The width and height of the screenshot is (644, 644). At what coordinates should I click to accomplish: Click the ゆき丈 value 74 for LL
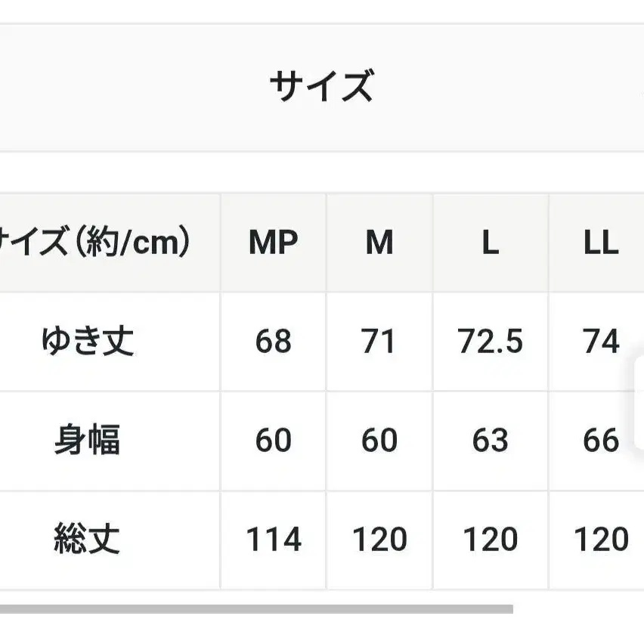[601, 342]
